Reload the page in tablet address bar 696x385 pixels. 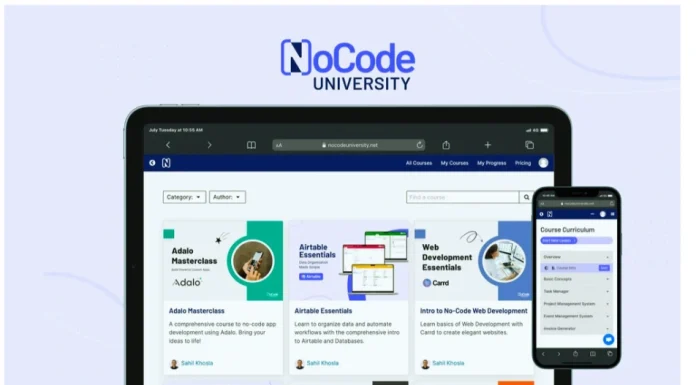[x=419, y=145]
